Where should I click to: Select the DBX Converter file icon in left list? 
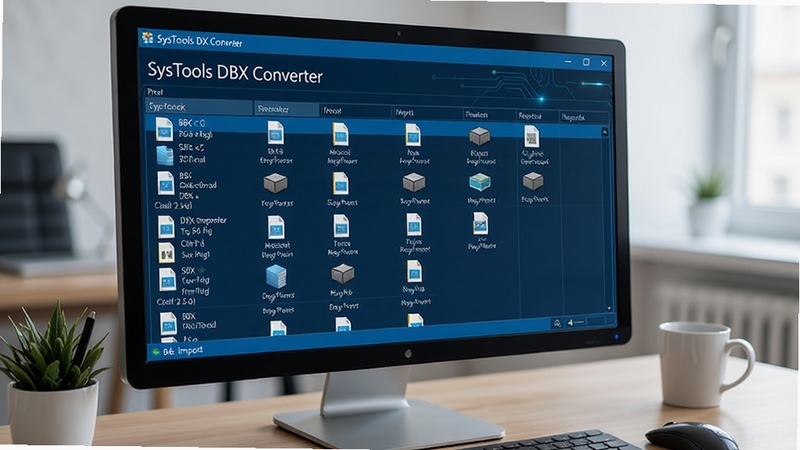[x=166, y=227]
